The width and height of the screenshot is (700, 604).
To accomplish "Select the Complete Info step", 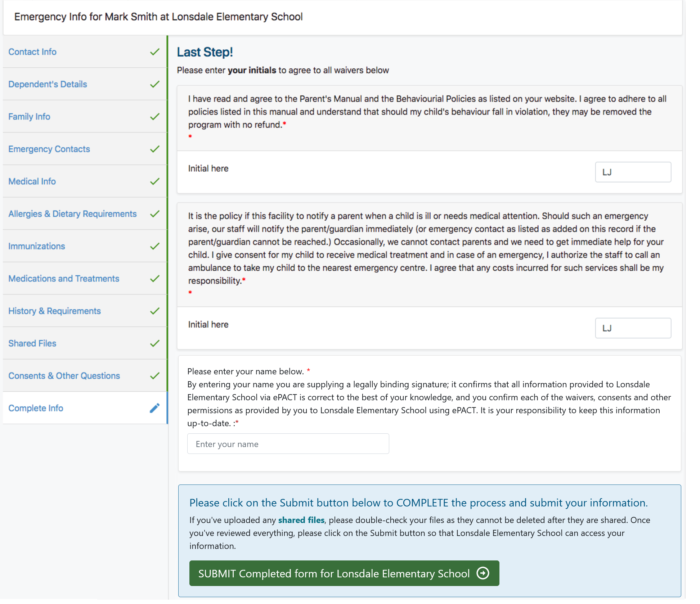I will pyautogui.click(x=36, y=408).
